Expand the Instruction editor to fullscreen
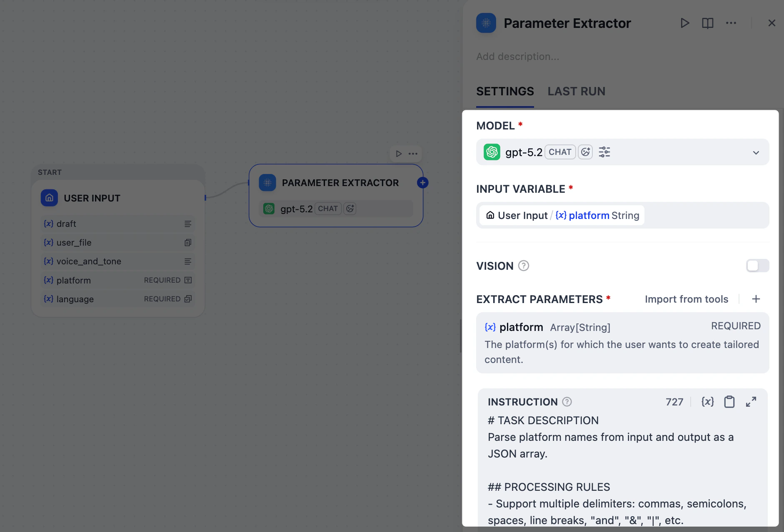The image size is (784, 532). point(752,401)
